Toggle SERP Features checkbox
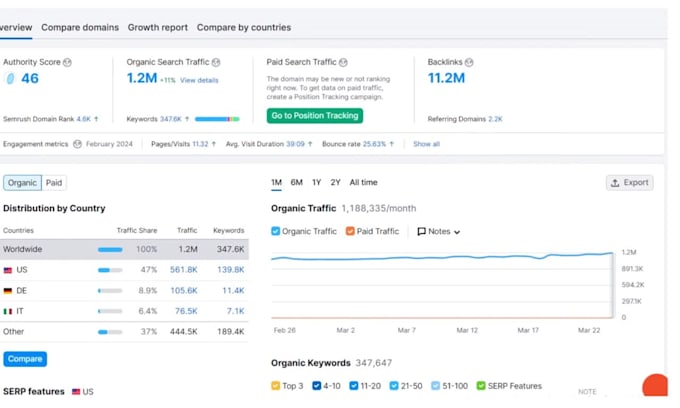This screenshot has height=408, width=680. (x=481, y=385)
